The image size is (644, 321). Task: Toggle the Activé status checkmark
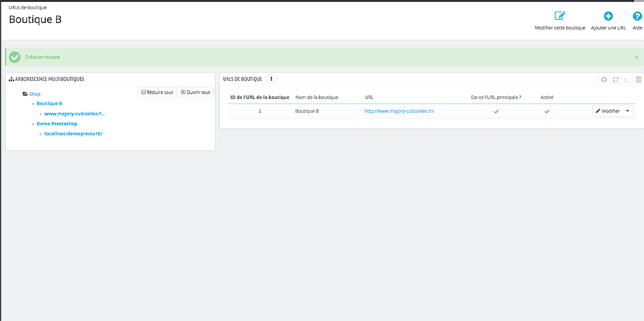[547, 112]
